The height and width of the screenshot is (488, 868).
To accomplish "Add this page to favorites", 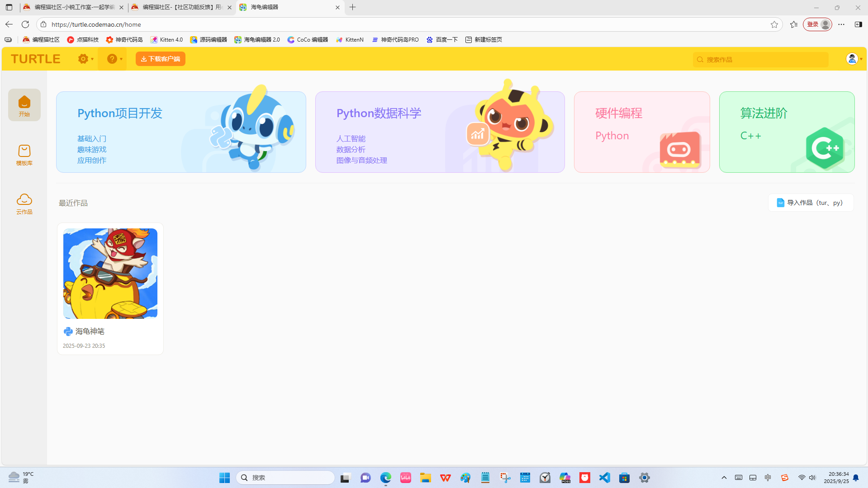I will [774, 24].
